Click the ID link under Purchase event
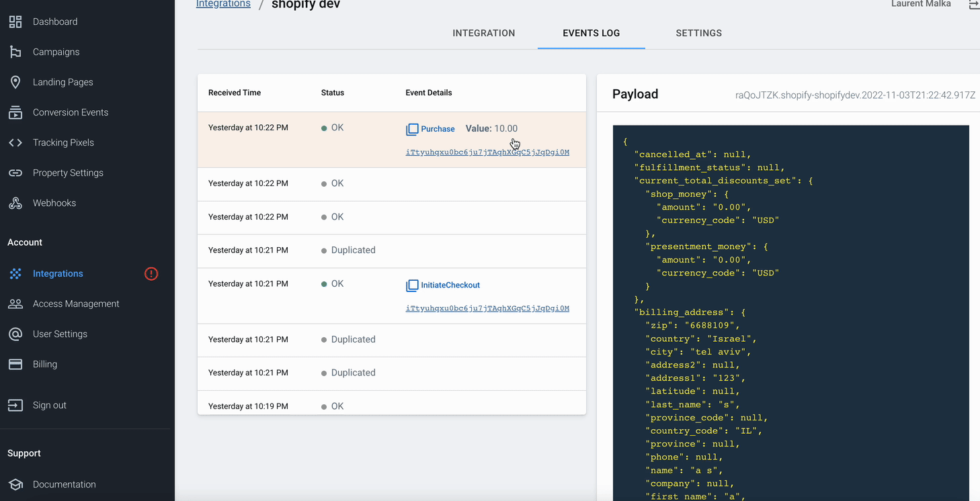Image resolution: width=980 pixels, height=501 pixels. [x=487, y=152]
